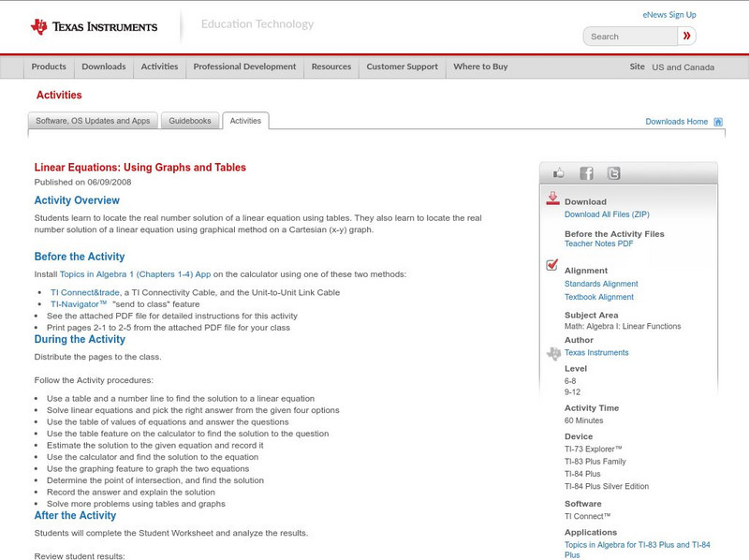Click the During the Activity heading
This screenshot has height=560, width=749.
coord(80,339)
